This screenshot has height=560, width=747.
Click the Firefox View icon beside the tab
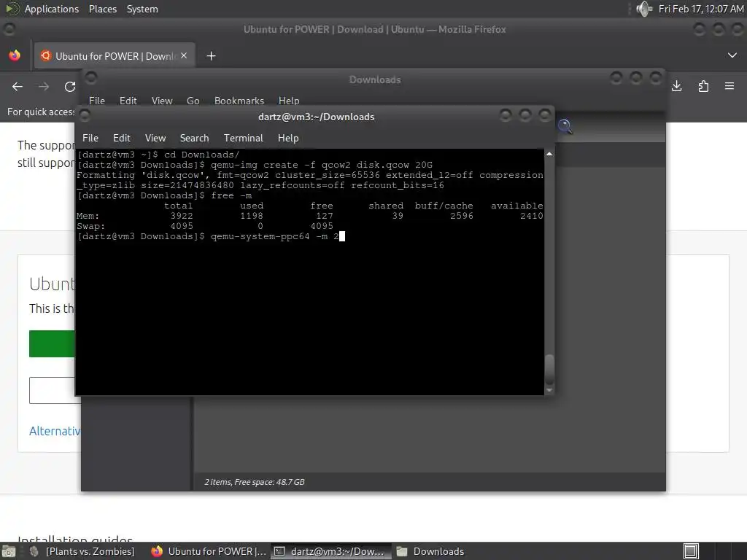15,55
